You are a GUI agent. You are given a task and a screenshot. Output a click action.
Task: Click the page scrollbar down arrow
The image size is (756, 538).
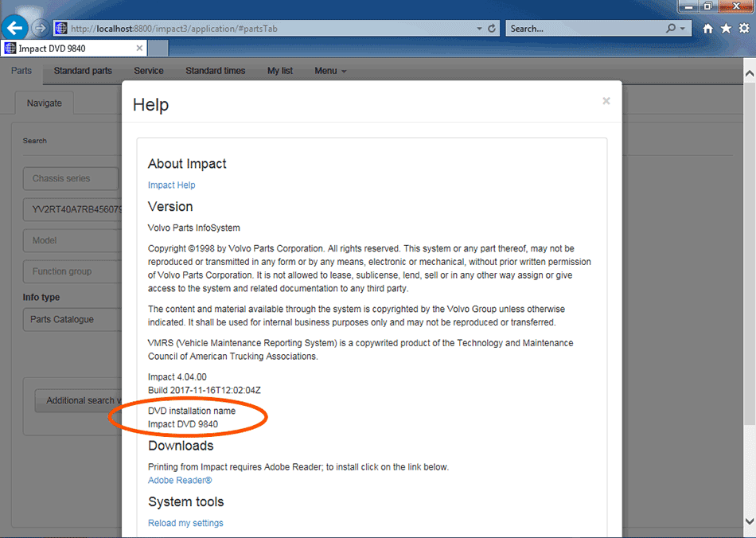[749, 521]
